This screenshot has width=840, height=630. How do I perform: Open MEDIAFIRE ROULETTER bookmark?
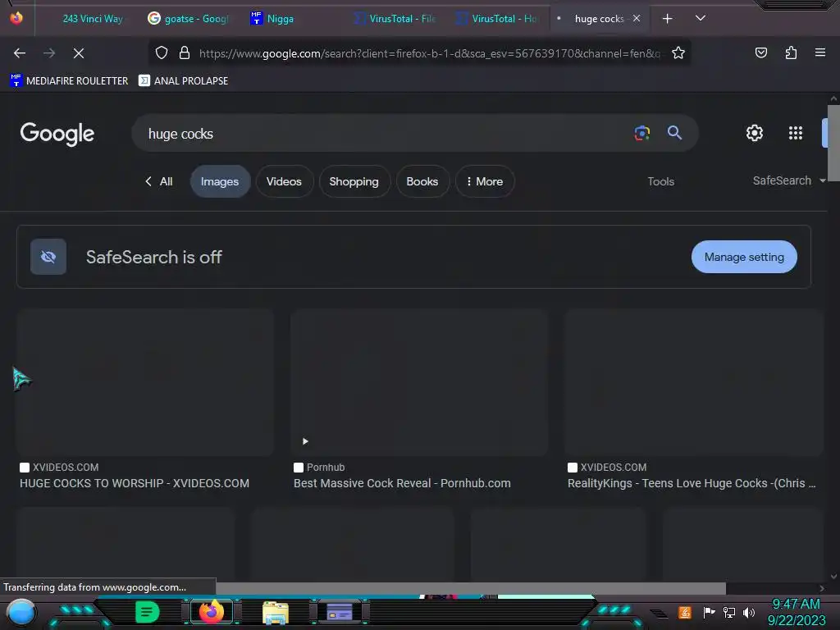[69, 81]
